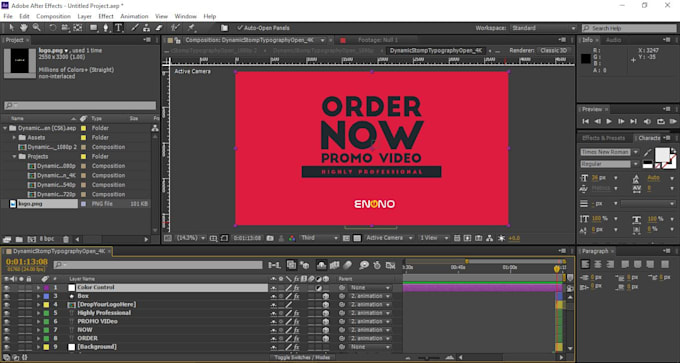Hide the Highly Professional layer

click(x=7, y=313)
